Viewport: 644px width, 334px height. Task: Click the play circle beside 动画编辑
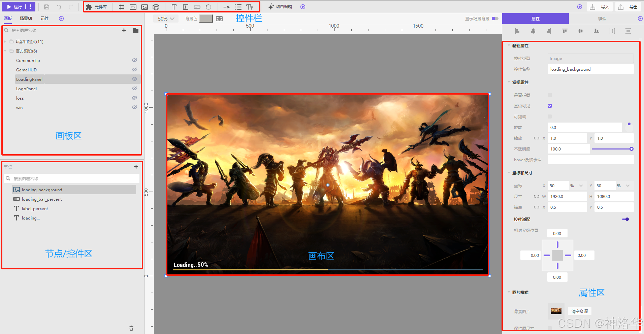[303, 7]
